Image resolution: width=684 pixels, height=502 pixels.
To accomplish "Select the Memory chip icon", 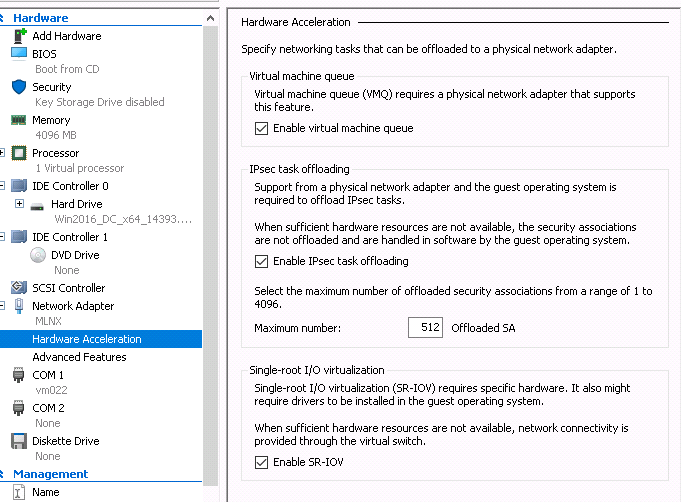I will [19, 120].
